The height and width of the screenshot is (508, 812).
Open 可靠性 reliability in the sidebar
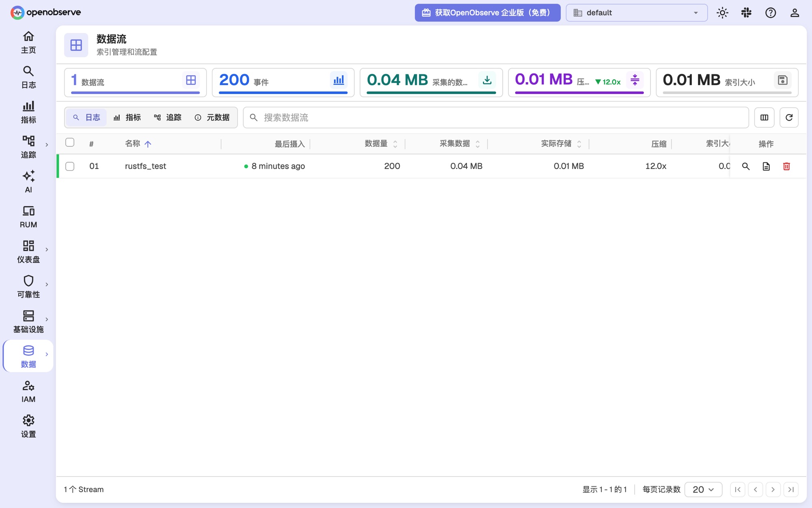click(x=28, y=287)
